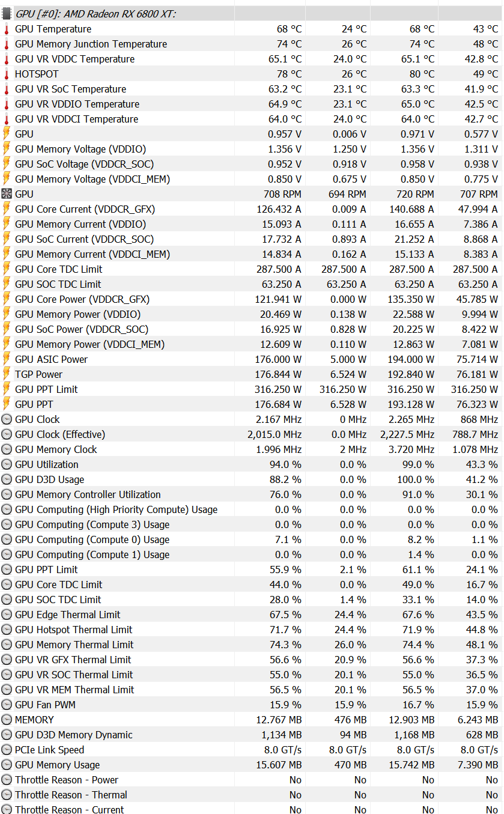504x814 pixels.
Task: Click the GPU Core TDC Limit label on the 287.500 A row
Action: pyautogui.click(x=59, y=269)
